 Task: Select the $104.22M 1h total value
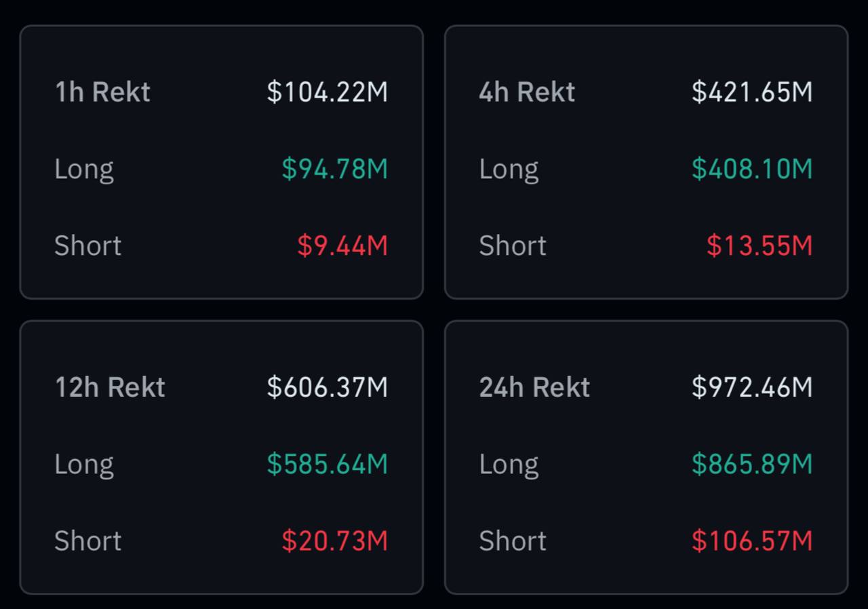click(328, 92)
